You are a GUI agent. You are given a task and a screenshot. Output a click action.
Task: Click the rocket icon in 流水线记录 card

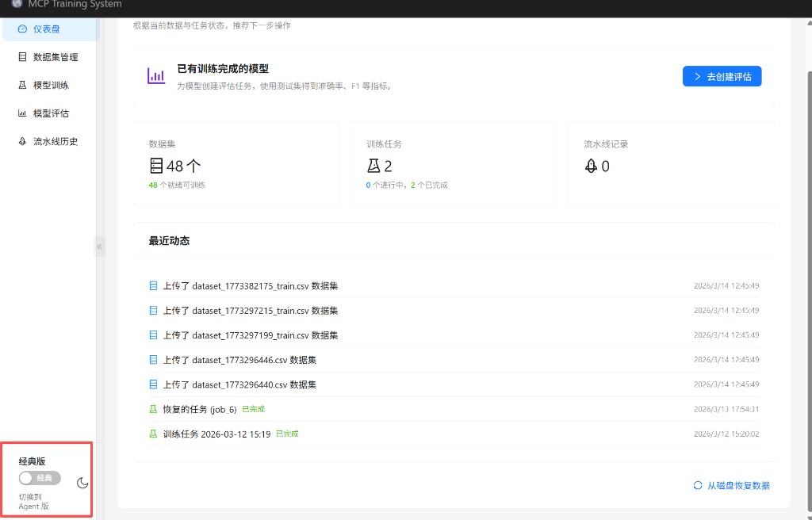pyautogui.click(x=591, y=166)
